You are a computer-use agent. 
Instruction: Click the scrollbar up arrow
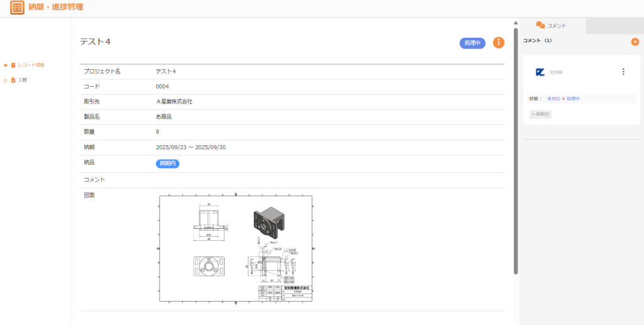pos(516,23)
